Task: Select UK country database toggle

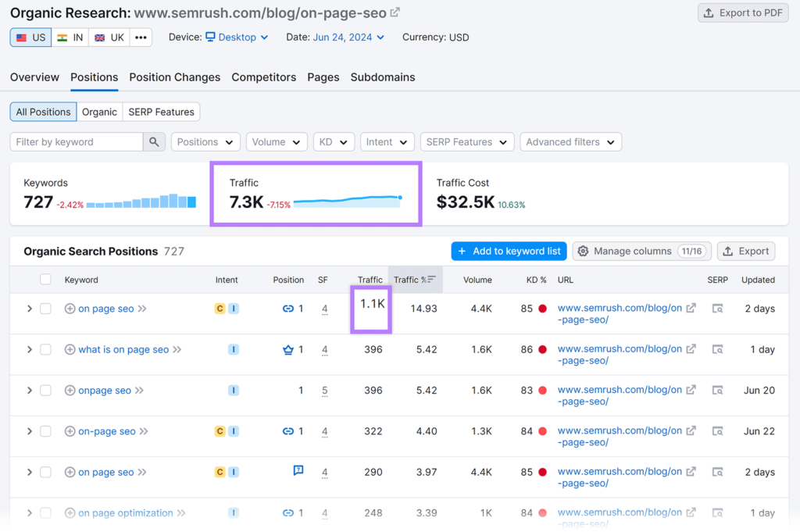Action: tap(109, 37)
